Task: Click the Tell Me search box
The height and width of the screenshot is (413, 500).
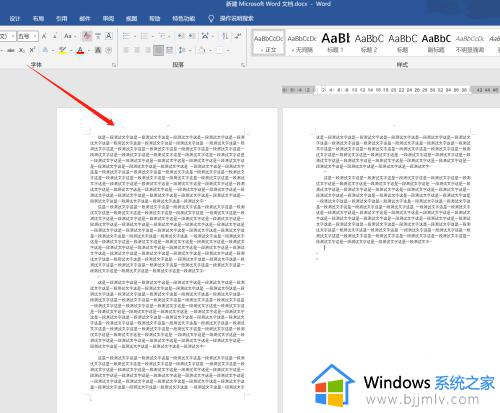Action: click(231, 19)
